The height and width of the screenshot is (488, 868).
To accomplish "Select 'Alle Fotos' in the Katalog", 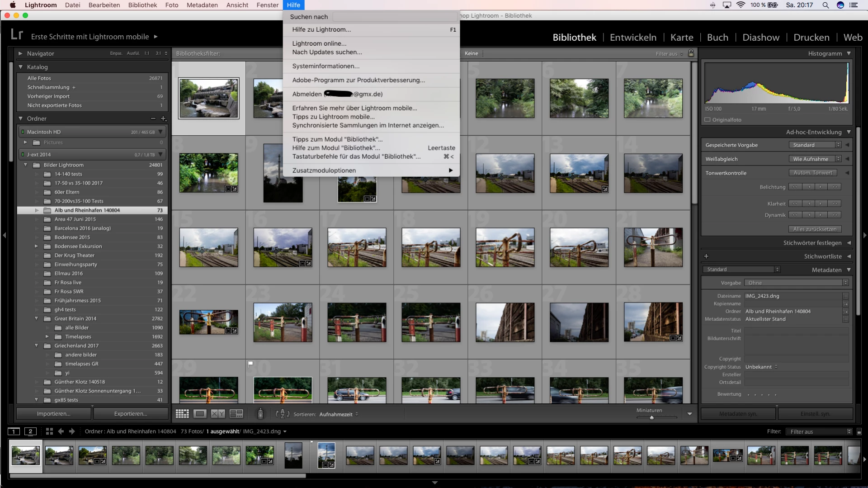I will [x=93, y=78].
